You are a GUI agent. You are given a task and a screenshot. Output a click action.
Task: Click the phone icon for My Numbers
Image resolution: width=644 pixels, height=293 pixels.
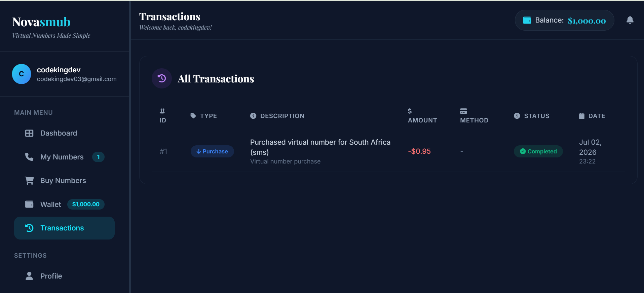(x=29, y=157)
